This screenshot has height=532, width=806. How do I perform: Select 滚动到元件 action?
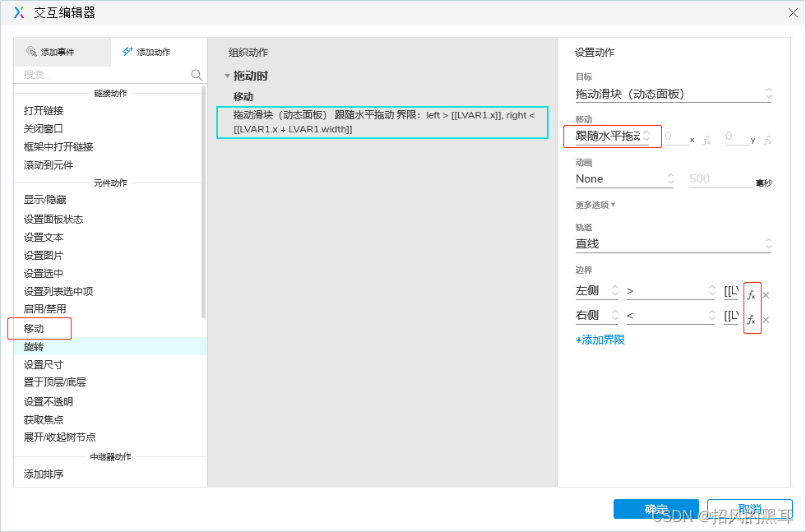click(x=49, y=164)
